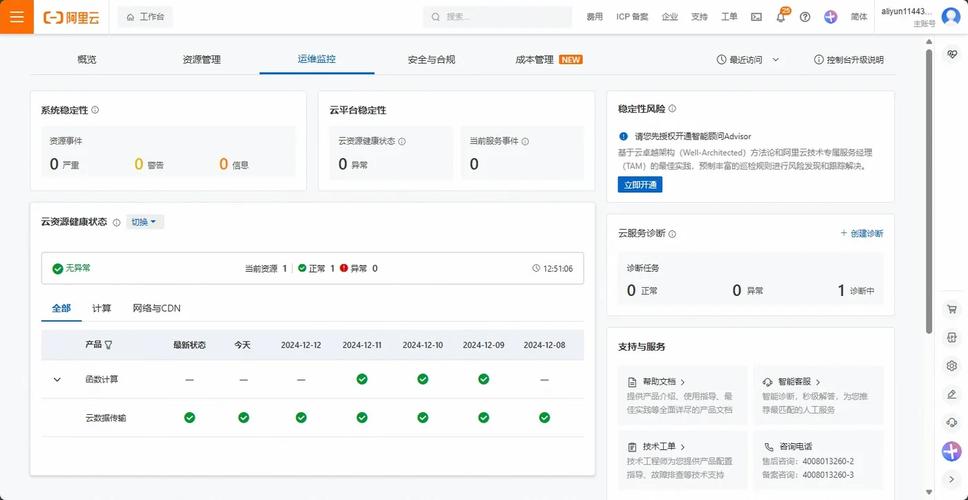Screen dimensions: 968x500
Task: Switch to the 概览 tab
Action: (x=87, y=60)
